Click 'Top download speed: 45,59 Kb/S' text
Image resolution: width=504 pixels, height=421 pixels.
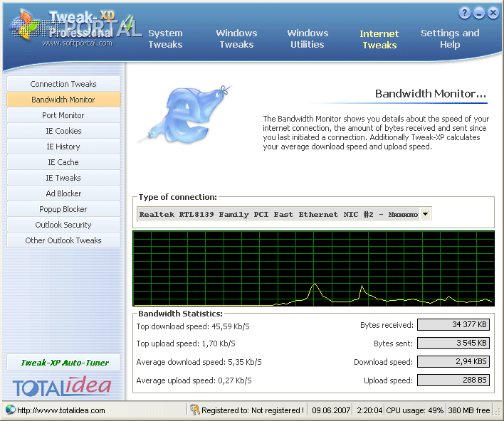tap(193, 326)
